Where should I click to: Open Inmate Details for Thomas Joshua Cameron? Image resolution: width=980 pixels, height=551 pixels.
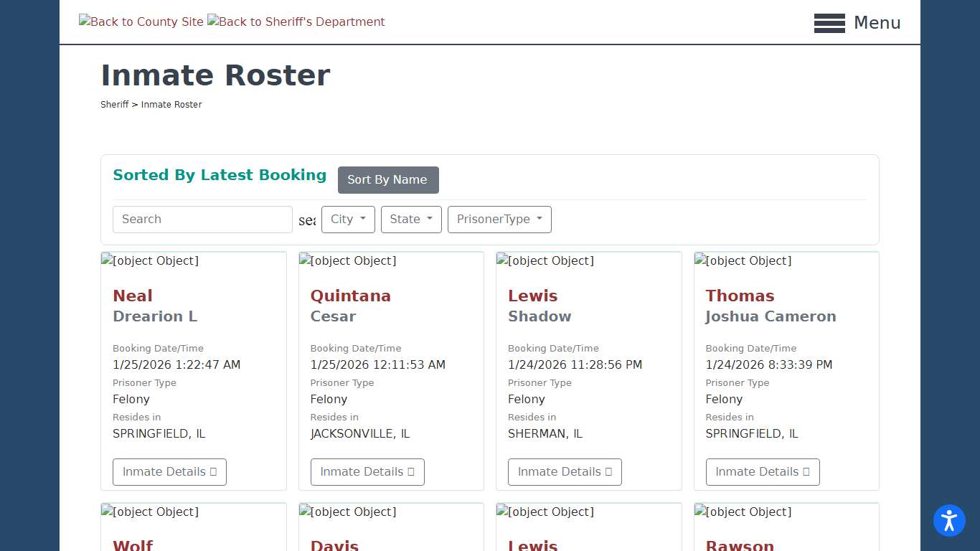point(762,471)
